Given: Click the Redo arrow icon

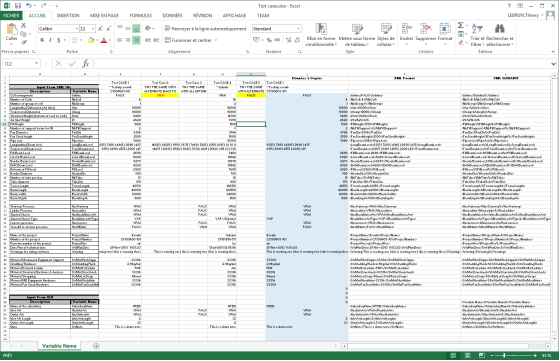Looking at the screenshot, I should click(x=43, y=6).
